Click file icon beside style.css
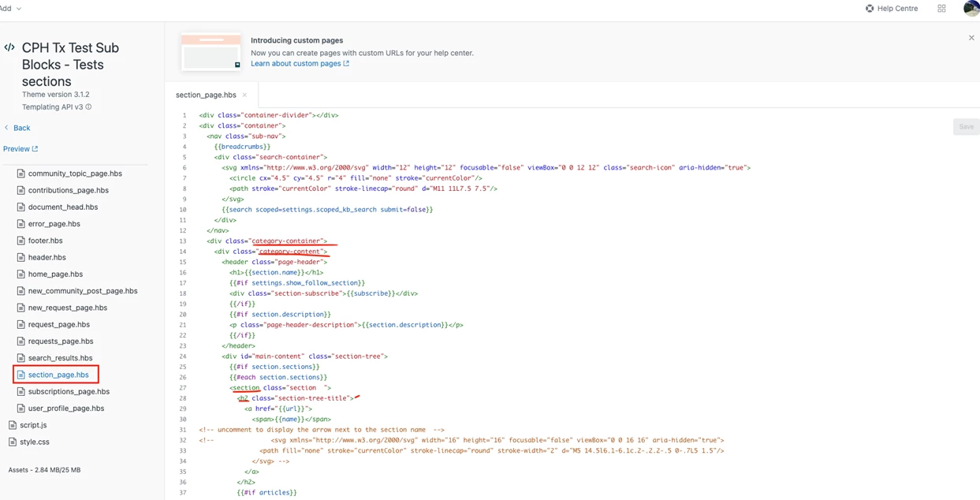This screenshot has height=500, width=980. pos(13,442)
